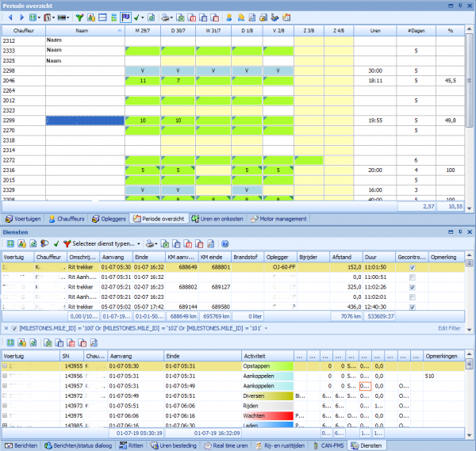Click the green columns icon in Diensten toolbar
Screen dimensions: 476x451
(10, 243)
